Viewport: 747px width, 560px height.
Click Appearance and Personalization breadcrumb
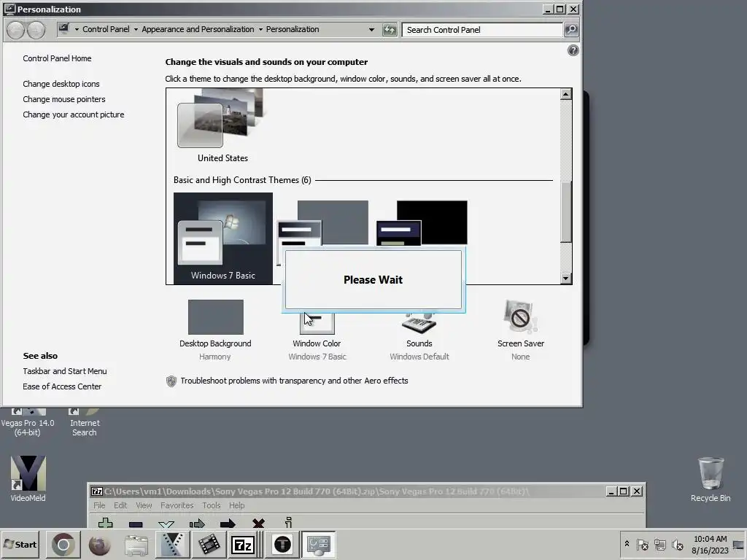(198, 29)
